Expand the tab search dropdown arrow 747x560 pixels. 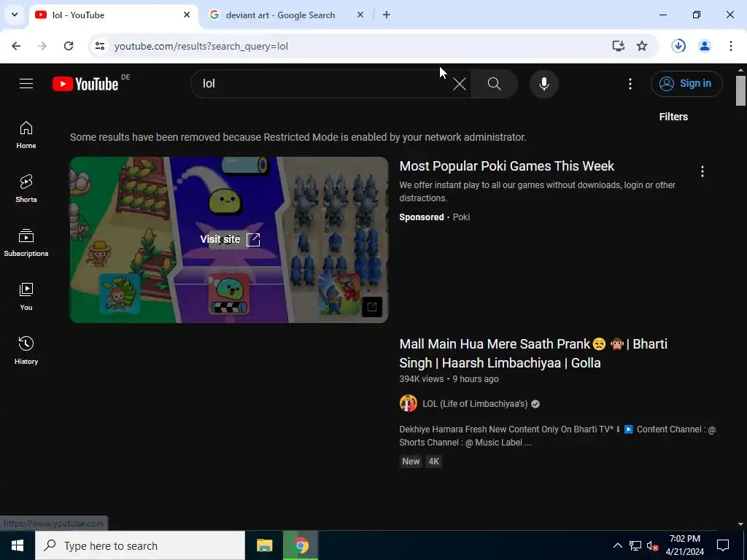15,15
